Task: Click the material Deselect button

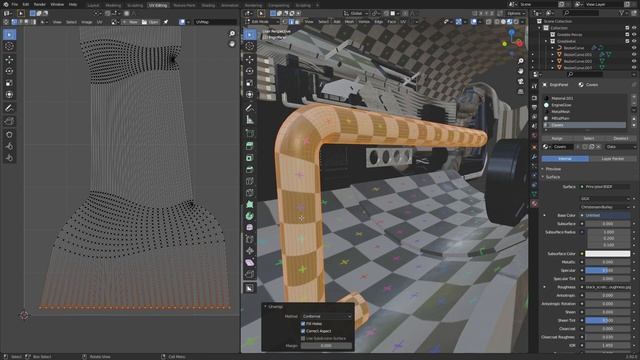Action: [x=620, y=139]
